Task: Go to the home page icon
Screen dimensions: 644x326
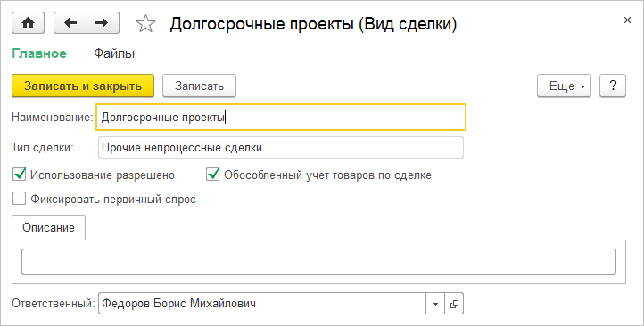Action: [x=29, y=23]
